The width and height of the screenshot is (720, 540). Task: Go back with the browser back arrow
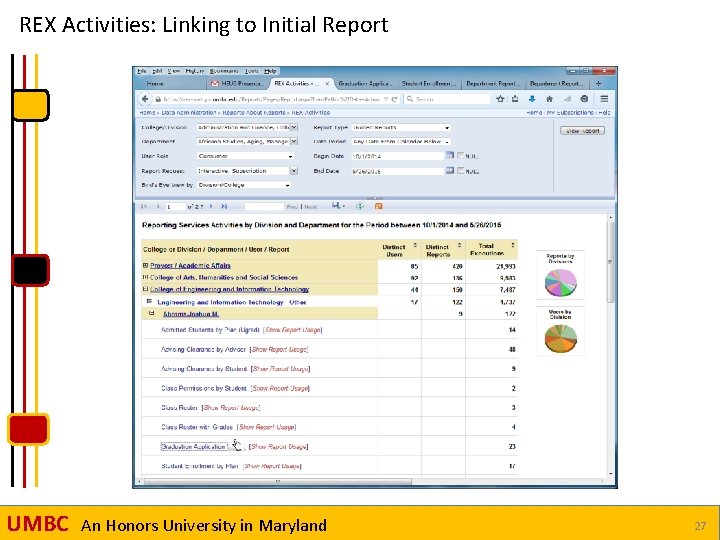[x=145, y=99]
